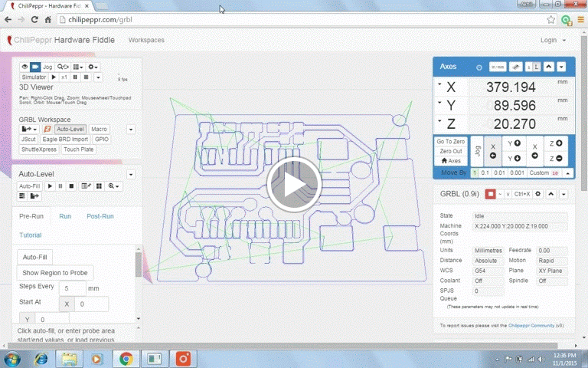Click the Auto-Level stop square icon
The width and height of the screenshot is (588, 368).
click(x=71, y=186)
